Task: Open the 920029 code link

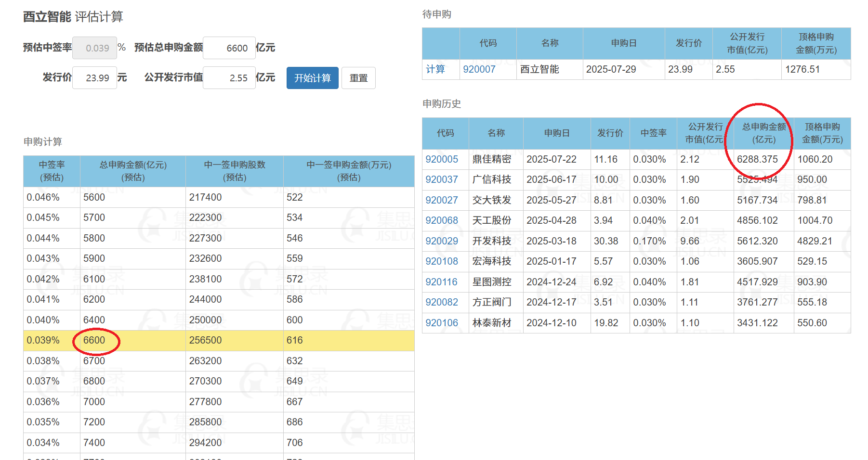Action: click(x=442, y=241)
